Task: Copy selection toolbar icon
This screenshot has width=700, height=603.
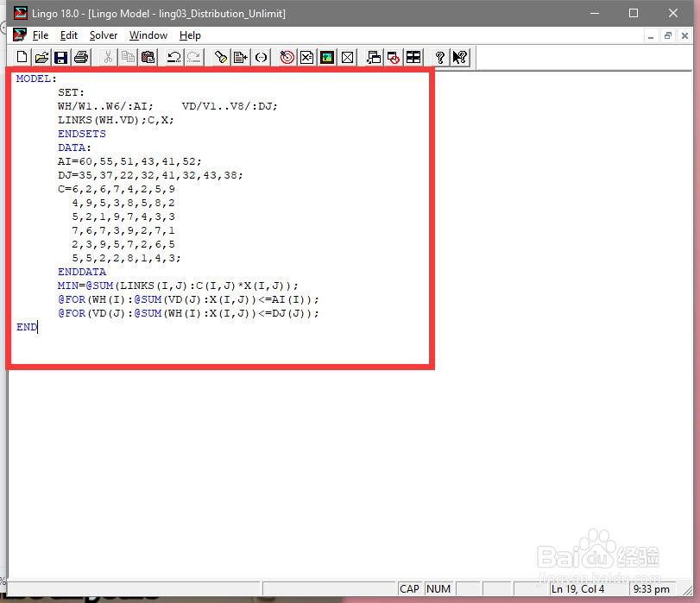Action: [x=128, y=57]
